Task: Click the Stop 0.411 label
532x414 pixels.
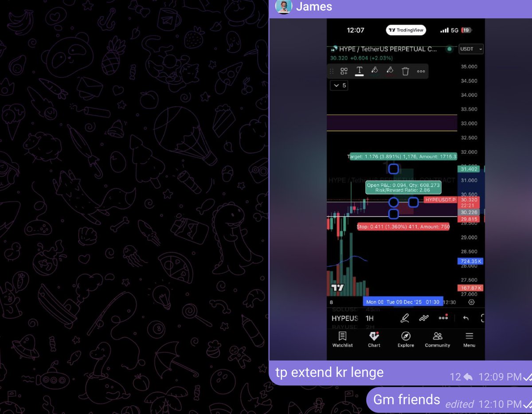Action: pos(403,227)
